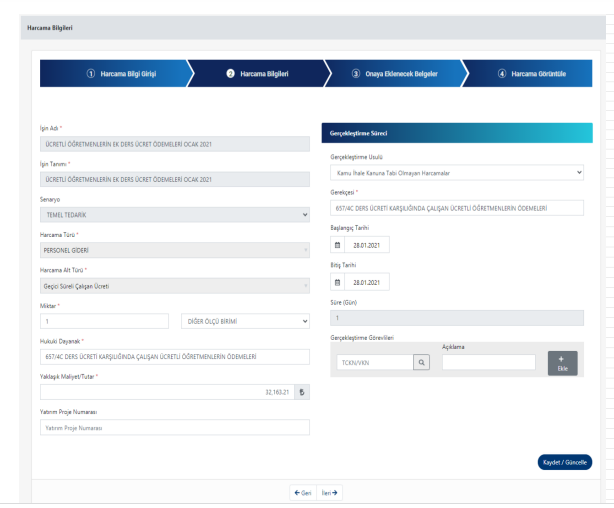This screenshot has width=614, height=508.
Task: Select step 2 Harcama Bilgileri
Action: (258, 74)
